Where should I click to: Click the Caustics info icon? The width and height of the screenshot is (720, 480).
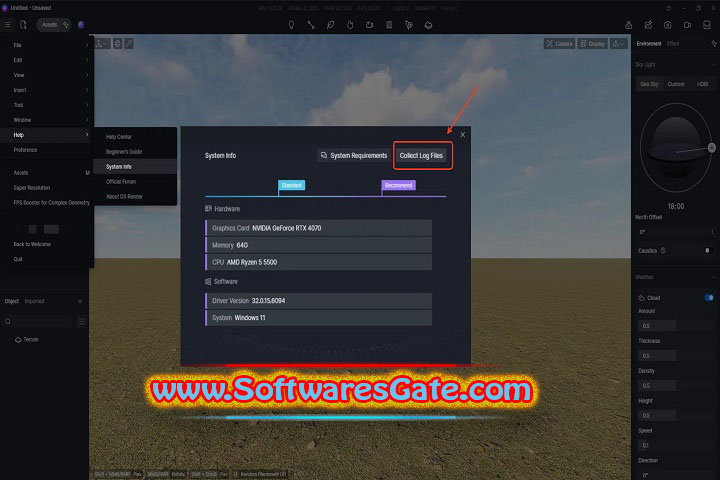click(x=663, y=250)
